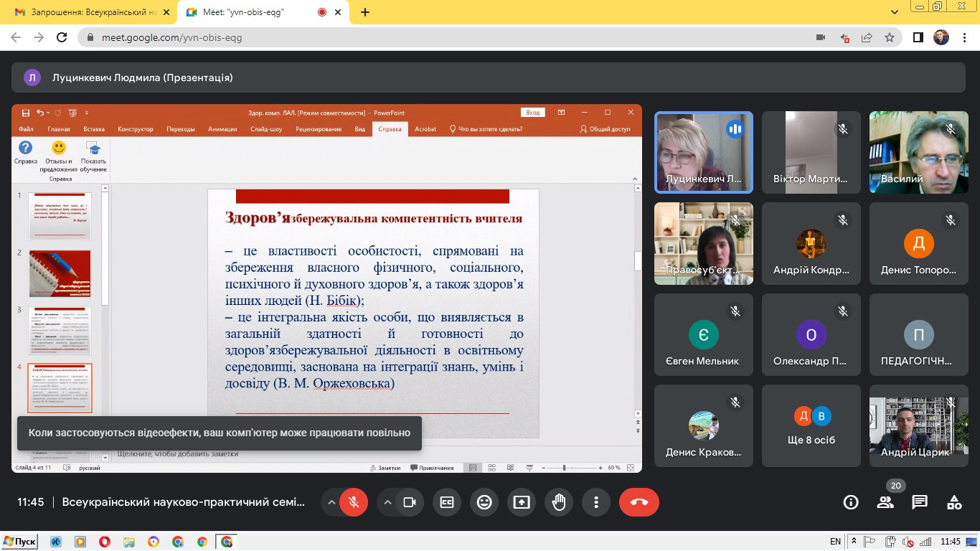Expand video settings arrow beside camera
The height and width of the screenshot is (551, 980).
[387, 502]
